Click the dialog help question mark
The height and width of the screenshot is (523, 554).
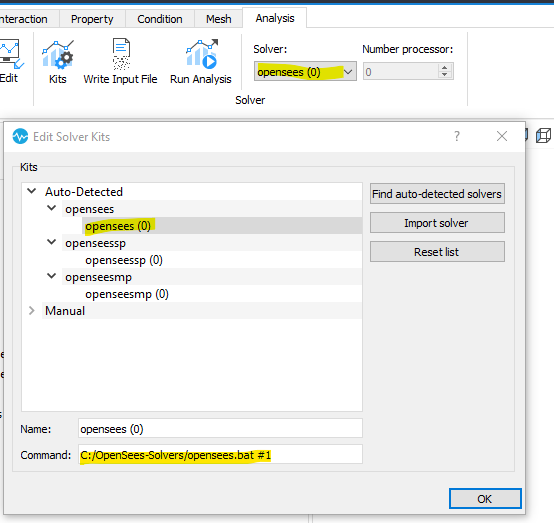[x=457, y=136]
